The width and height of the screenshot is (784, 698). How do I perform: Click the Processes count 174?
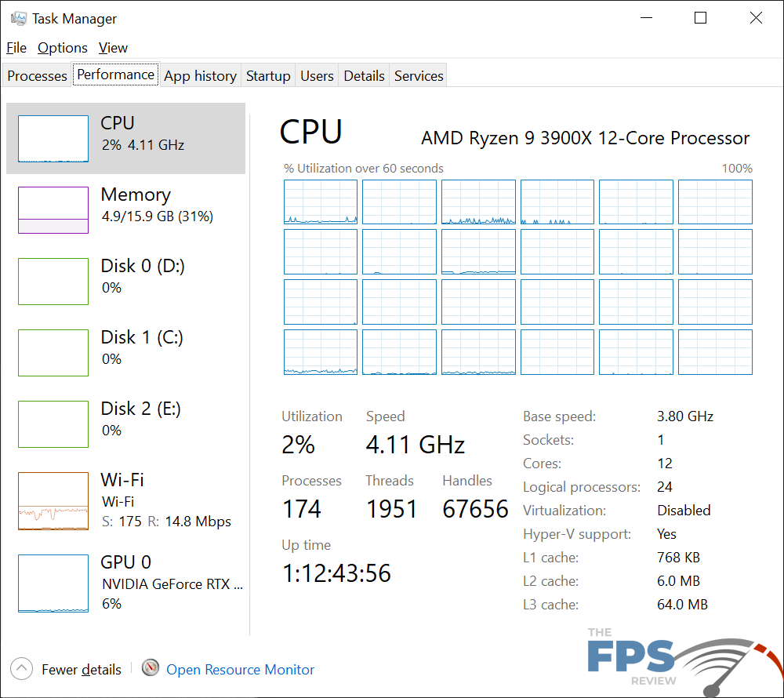tap(302, 509)
